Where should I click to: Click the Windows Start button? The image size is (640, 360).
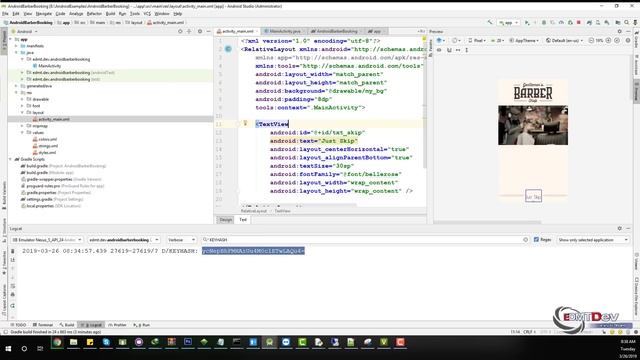click(8, 349)
